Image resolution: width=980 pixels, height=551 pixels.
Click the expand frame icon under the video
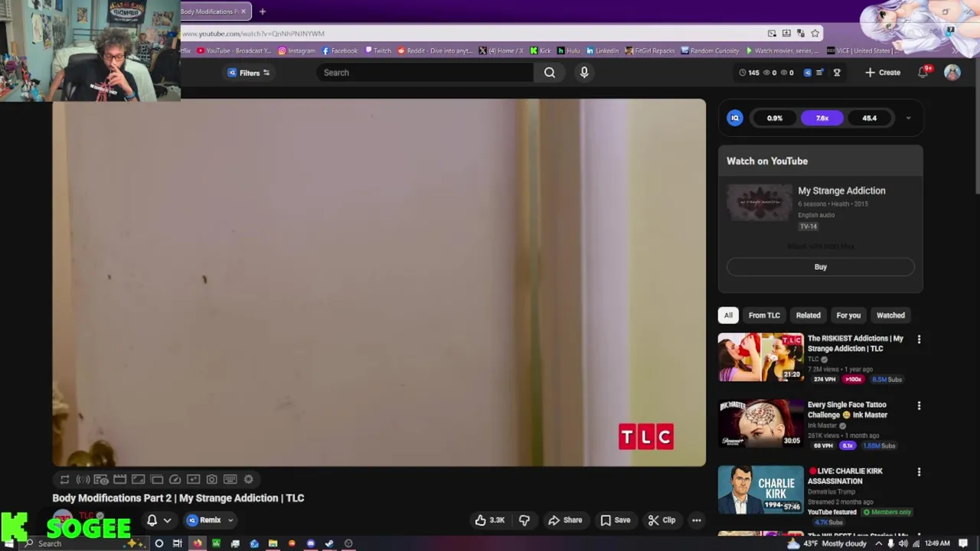[x=138, y=480]
